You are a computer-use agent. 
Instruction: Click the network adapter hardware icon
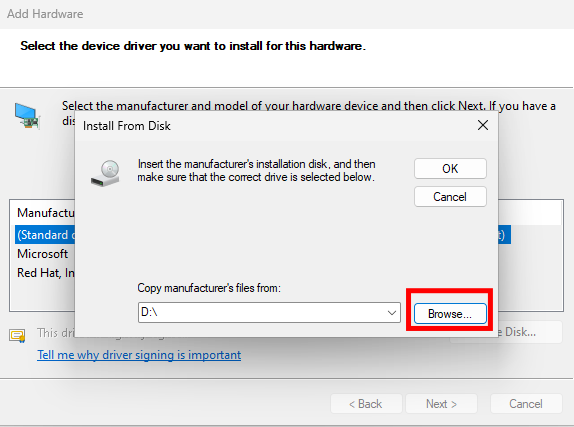click(27, 116)
